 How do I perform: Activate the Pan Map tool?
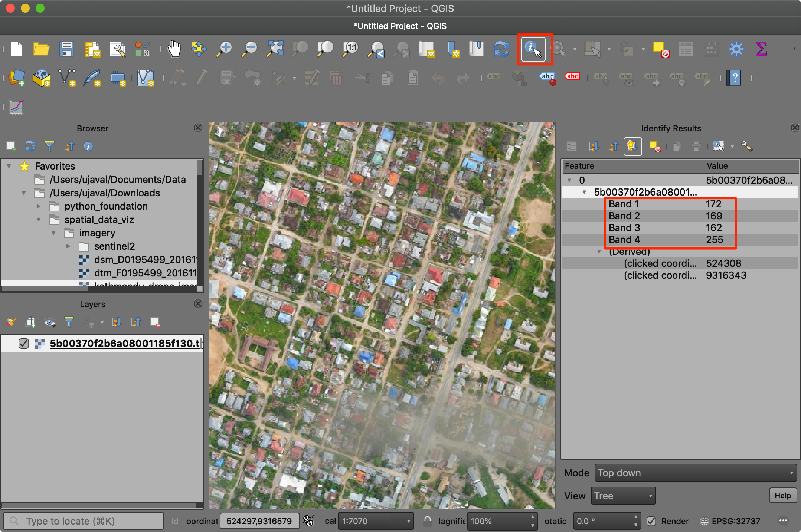point(174,49)
